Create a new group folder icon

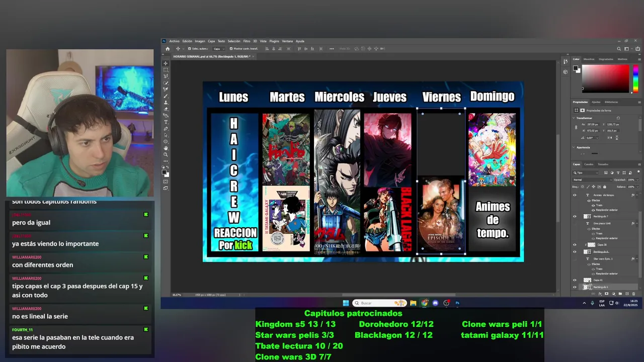pyautogui.click(x=620, y=294)
